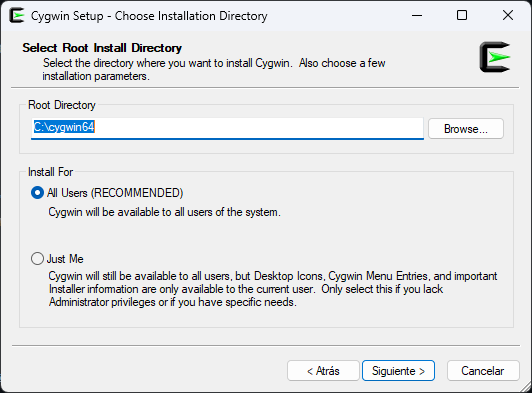Click the "Install For" group label
The height and width of the screenshot is (393, 532).
click(51, 172)
